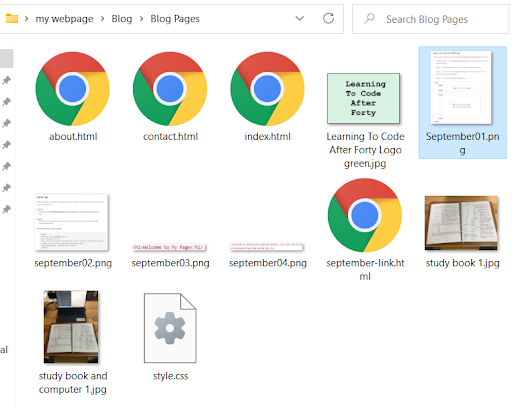512x409 pixels.
Task: Open address bar history dropdown chevron
Action: [x=300, y=18]
